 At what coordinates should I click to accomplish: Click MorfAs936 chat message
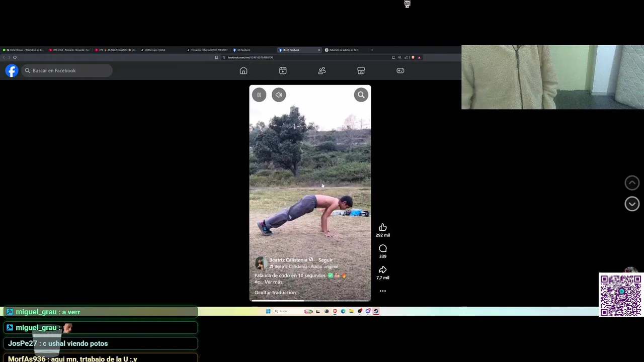(101, 358)
